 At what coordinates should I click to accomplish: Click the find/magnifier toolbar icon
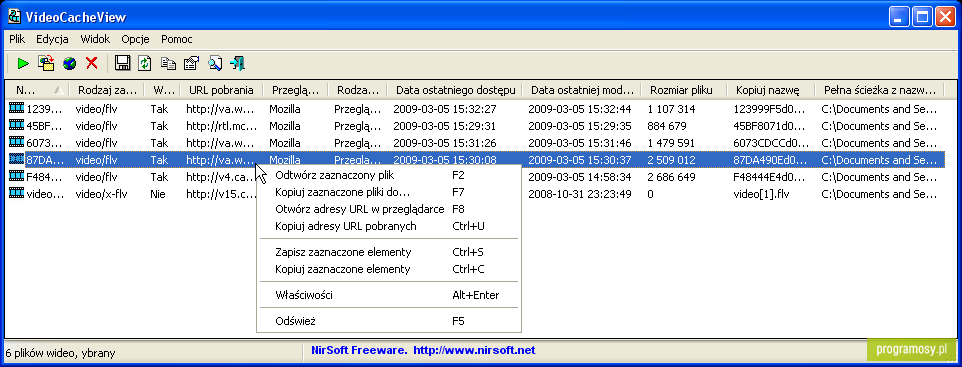tap(215, 63)
